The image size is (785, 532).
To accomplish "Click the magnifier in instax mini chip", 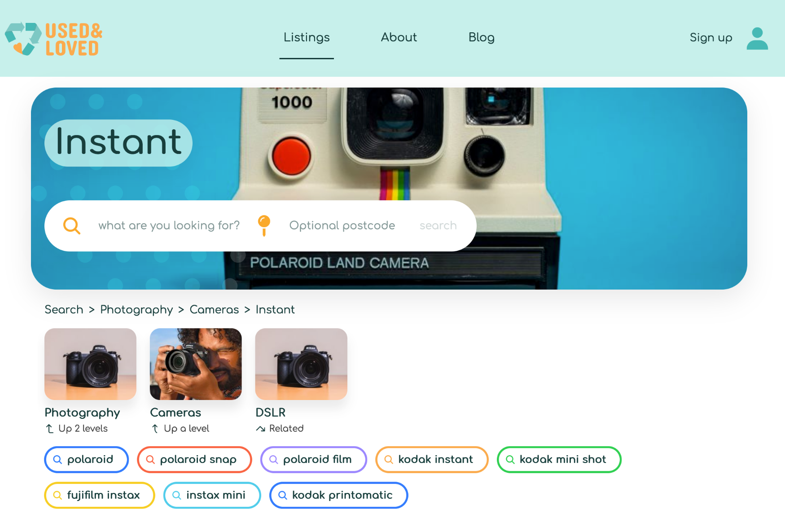I will (x=177, y=495).
